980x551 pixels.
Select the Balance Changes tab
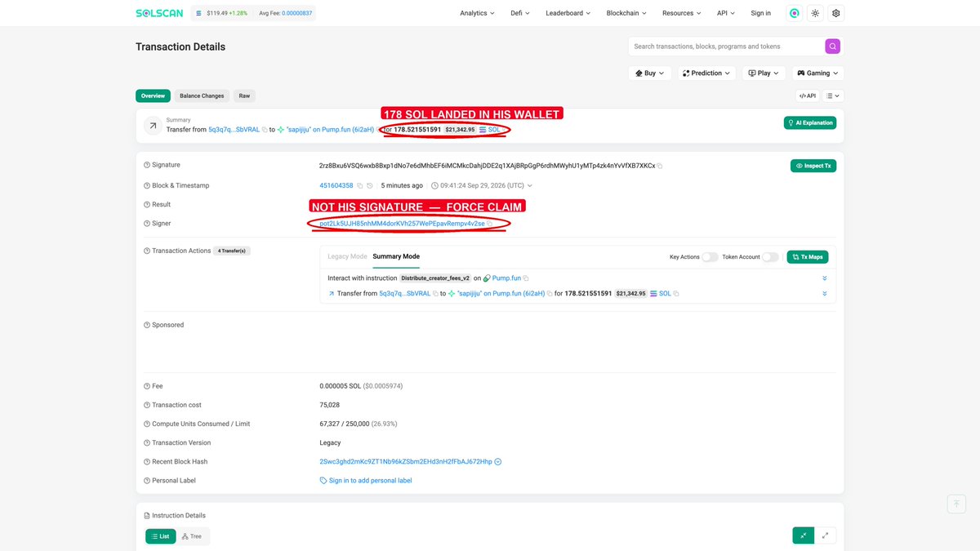point(202,96)
